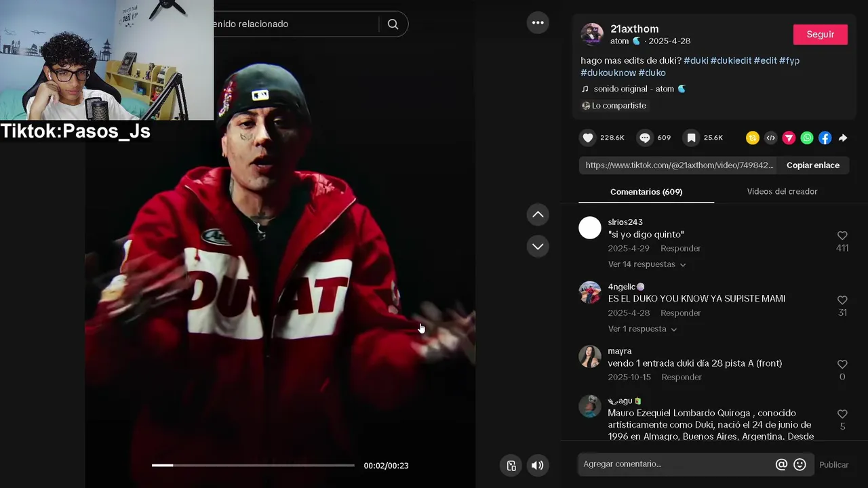Expand Ver 1 respuesta replies
This screenshot has width=868, height=488.
(642, 329)
